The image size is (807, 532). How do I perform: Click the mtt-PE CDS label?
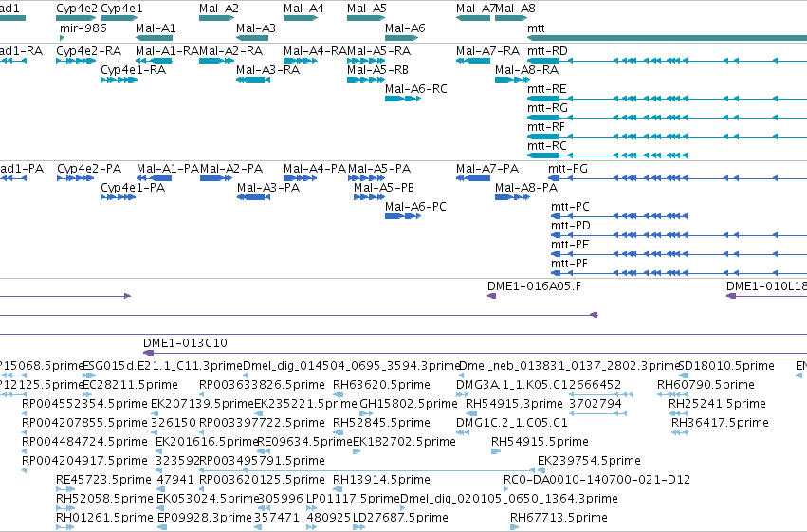click(570, 245)
